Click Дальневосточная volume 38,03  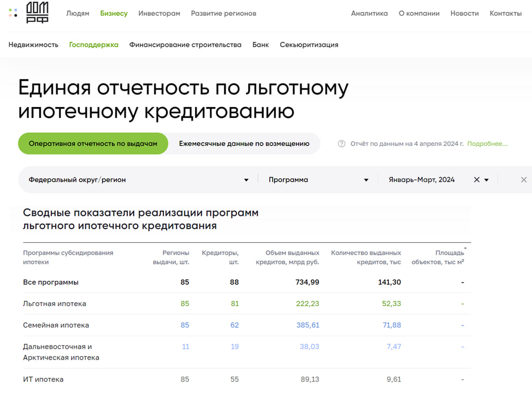click(x=310, y=347)
